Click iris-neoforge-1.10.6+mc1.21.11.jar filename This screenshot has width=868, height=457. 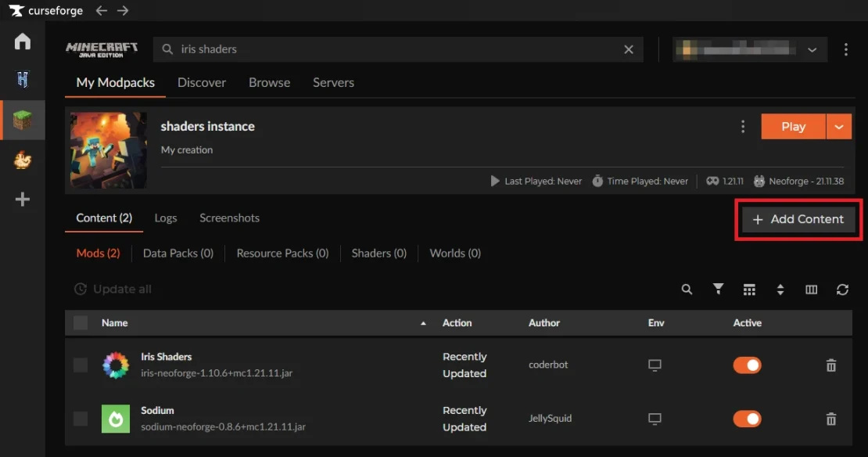tap(217, 372)
